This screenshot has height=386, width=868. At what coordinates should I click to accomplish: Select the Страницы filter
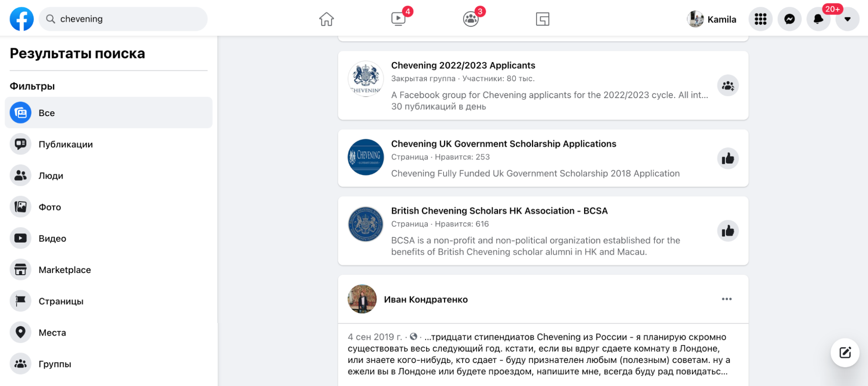(109, 301)
